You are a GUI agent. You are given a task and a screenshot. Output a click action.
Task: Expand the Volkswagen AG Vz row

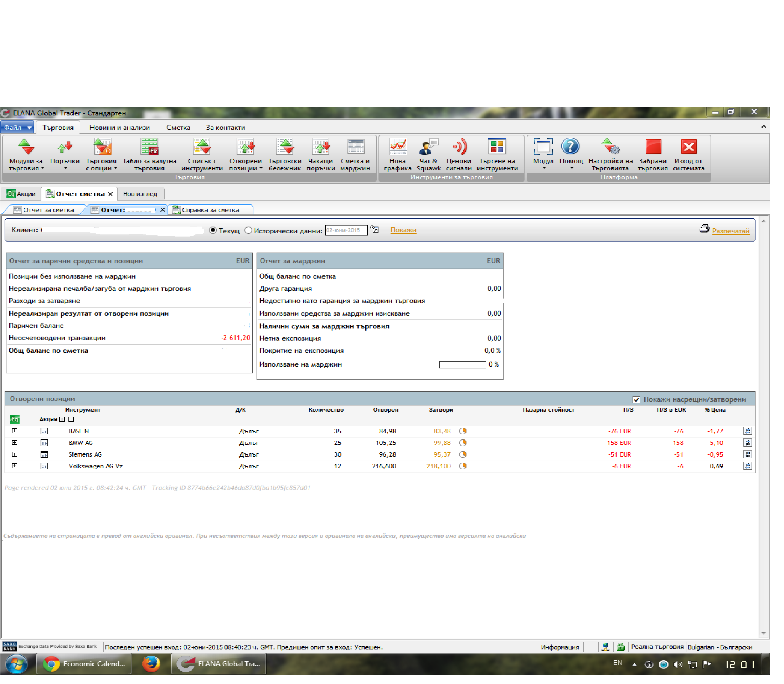pyautogui.click(x=15, y=466)
